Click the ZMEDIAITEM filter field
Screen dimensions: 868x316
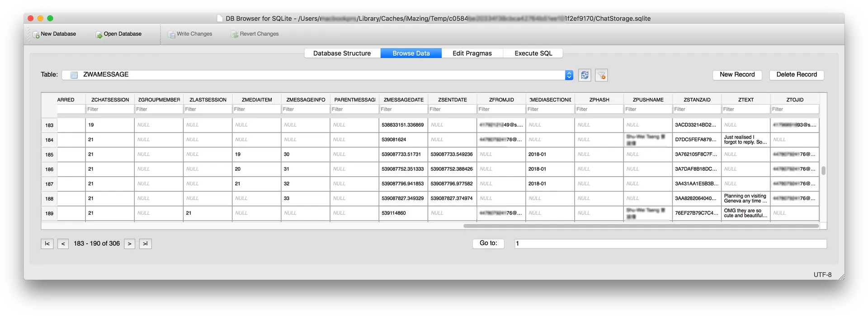click(257, 109)
